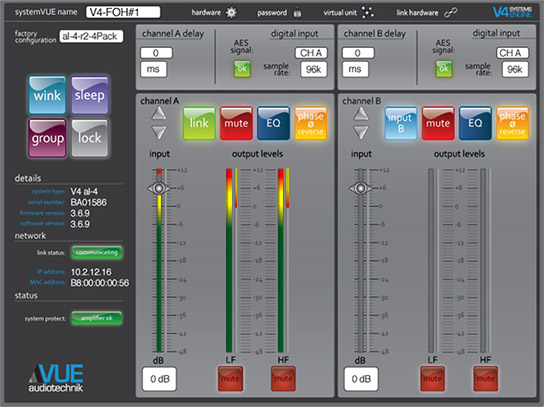Open the hardware gear settings icon

point(231,13)
